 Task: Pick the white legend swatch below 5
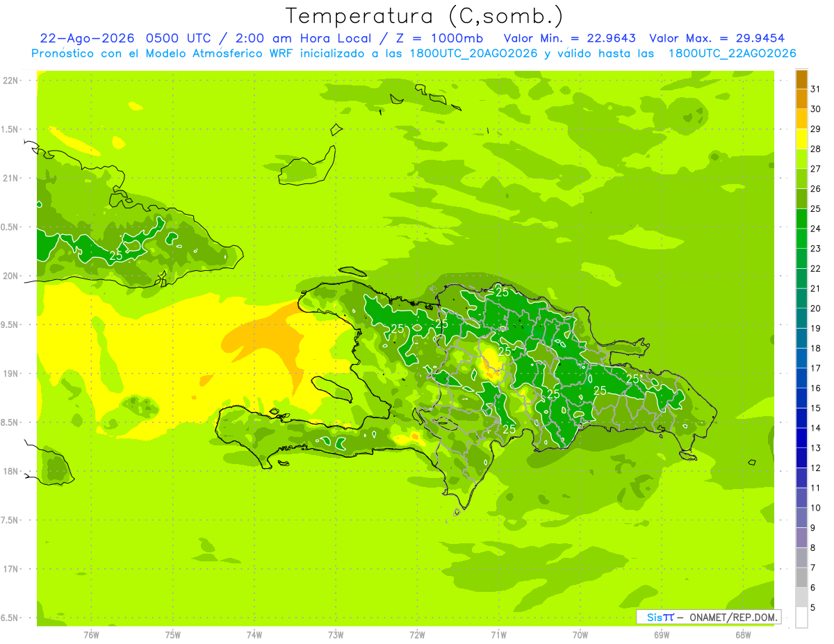pyautogui.click(x=801, y=617)
